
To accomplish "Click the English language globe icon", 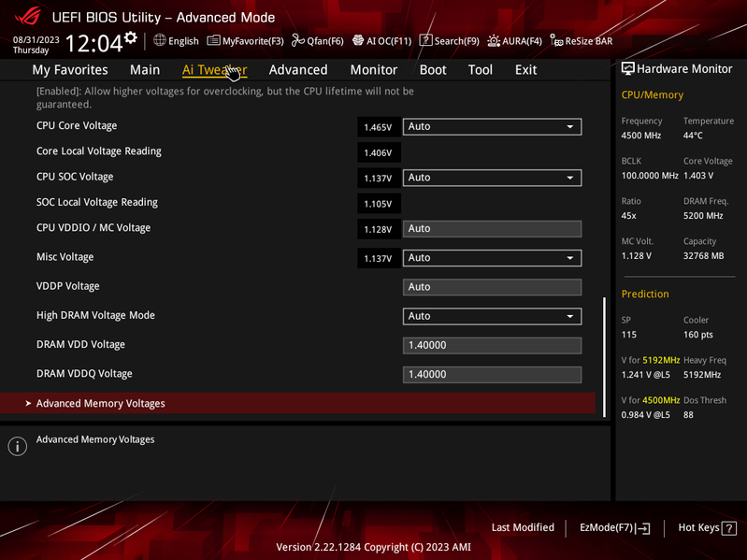I will pyautogui.click(x=160, y=40).
